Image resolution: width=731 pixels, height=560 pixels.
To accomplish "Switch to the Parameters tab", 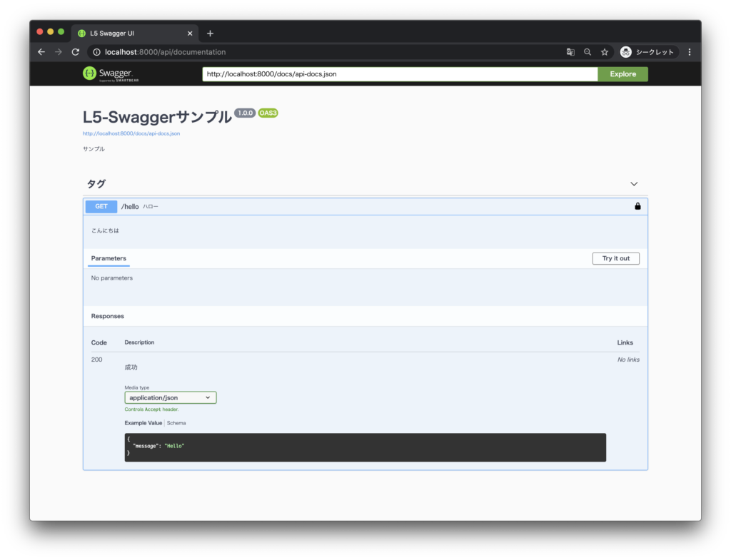I will click(x=109, y=258).
